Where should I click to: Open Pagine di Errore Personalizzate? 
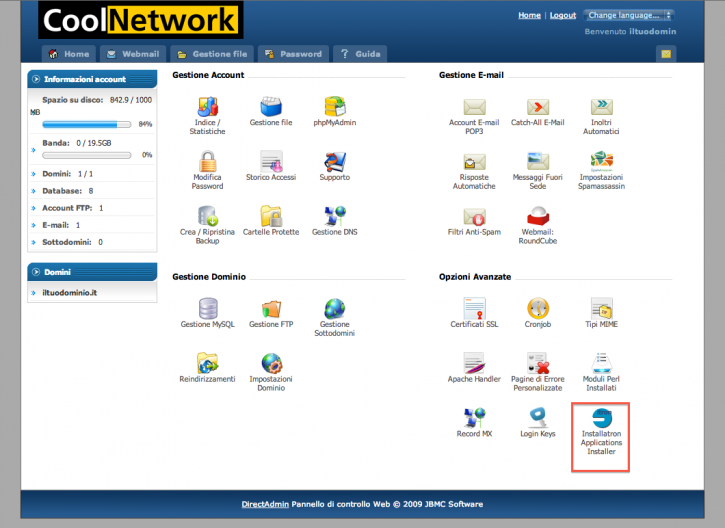coord(538,363)
